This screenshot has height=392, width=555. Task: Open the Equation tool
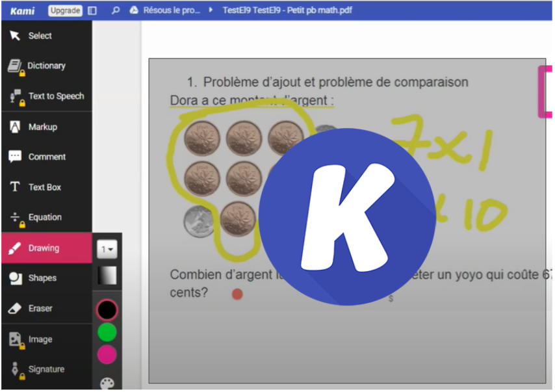47,217
